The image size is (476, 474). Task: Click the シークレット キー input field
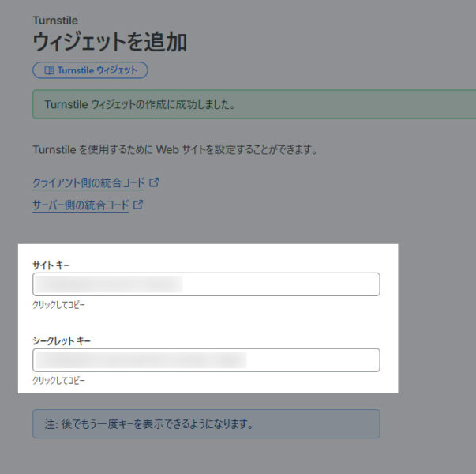pyautogui.click(x=205, y=360)
